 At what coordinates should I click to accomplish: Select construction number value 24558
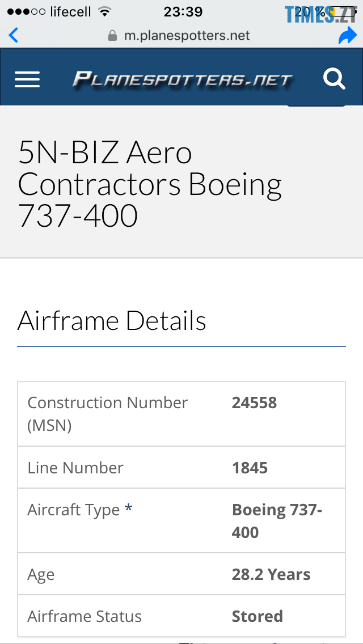(x=254, y=402)
